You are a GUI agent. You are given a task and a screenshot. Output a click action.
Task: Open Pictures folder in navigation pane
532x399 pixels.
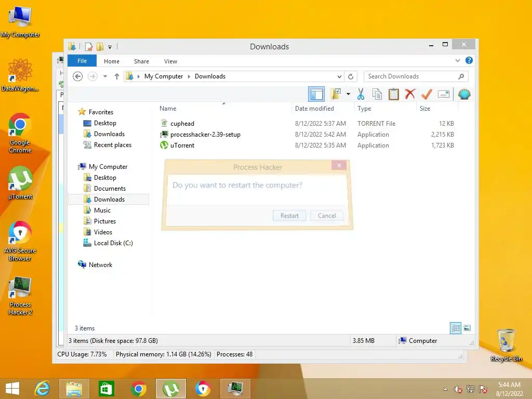coord(105,221)
